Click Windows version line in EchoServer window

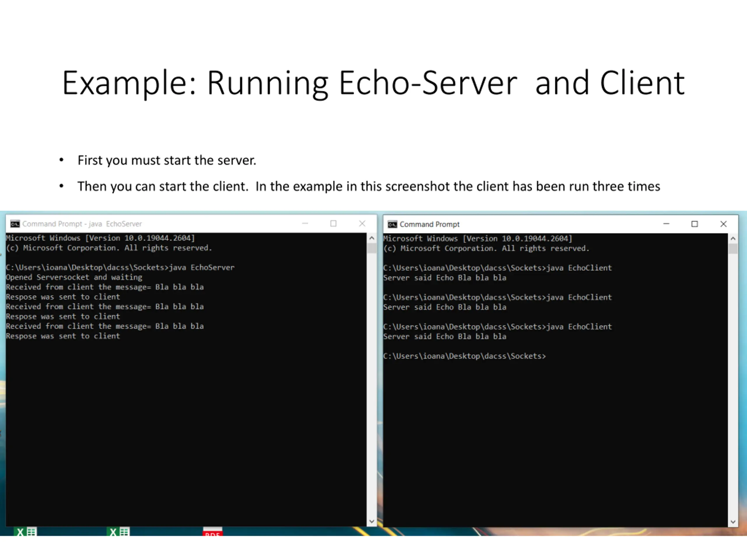click(x=100, y=238)
